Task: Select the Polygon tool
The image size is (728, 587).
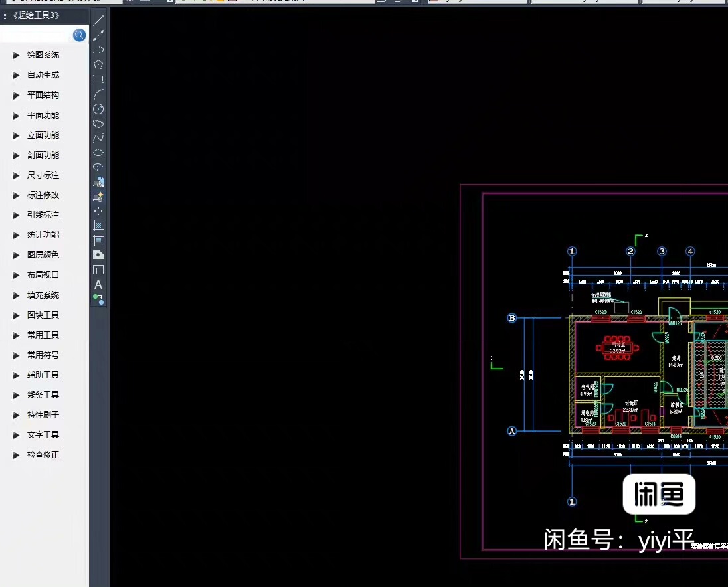Action: point(98,64)
